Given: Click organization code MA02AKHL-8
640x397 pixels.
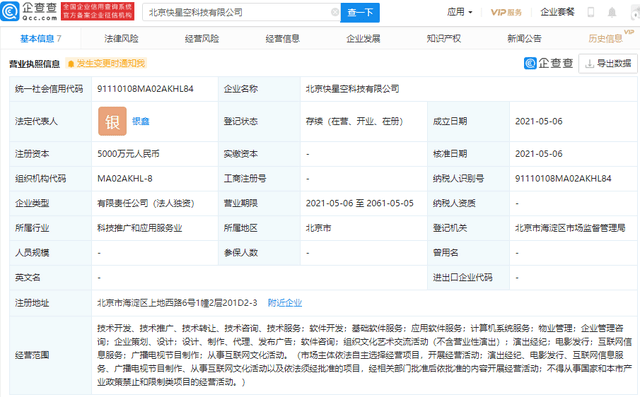Looking at the screenshot, I should 125,178.
